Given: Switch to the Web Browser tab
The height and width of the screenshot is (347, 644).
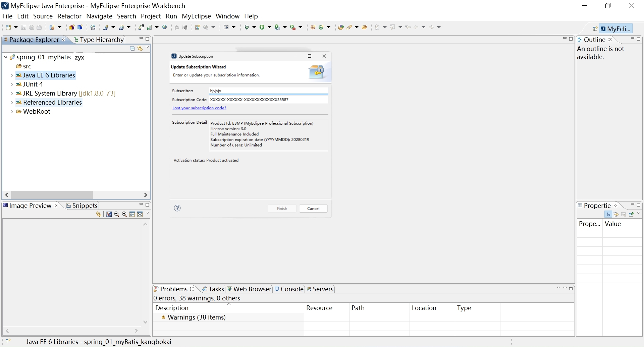Looking at the screenshot, I should (249, 289).
